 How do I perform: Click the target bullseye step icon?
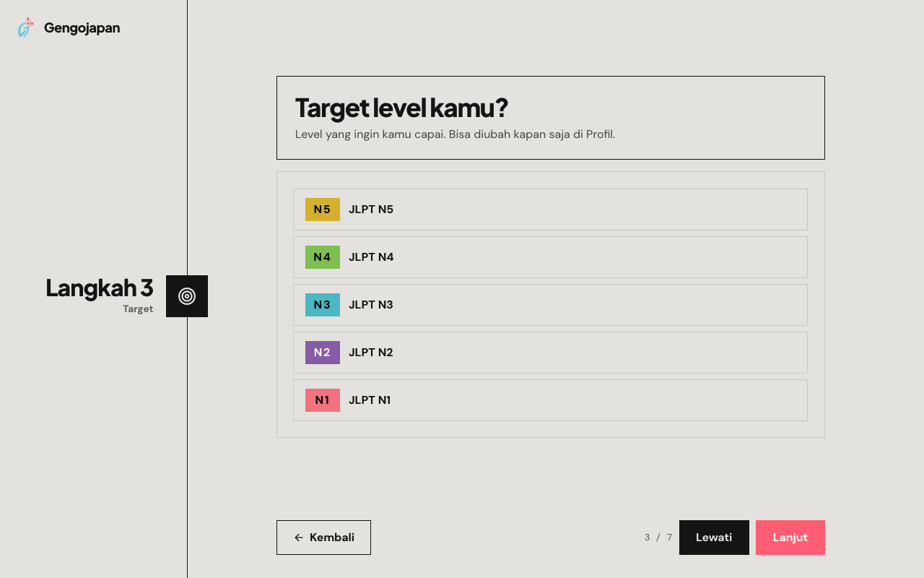coord(187,296)
